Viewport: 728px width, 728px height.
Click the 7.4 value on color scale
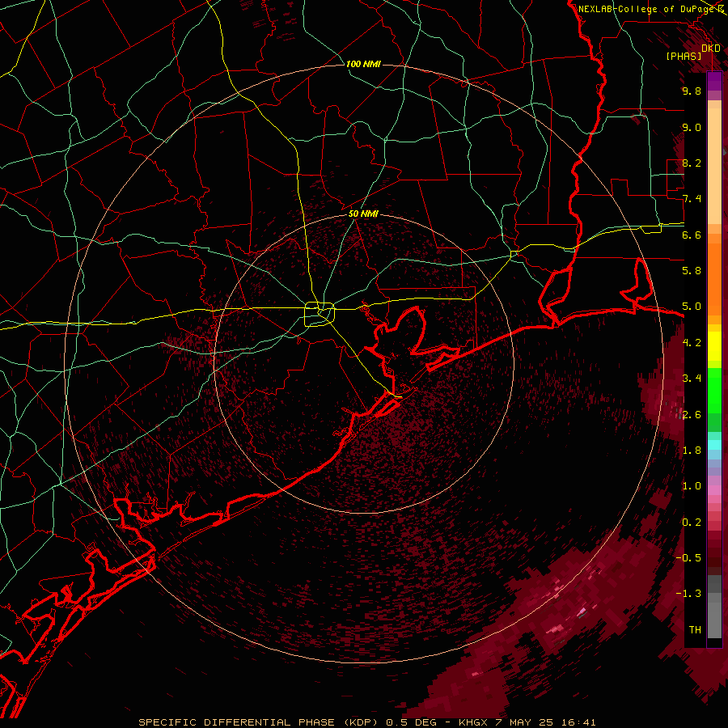pyautogui.click(x=692, y=199)
